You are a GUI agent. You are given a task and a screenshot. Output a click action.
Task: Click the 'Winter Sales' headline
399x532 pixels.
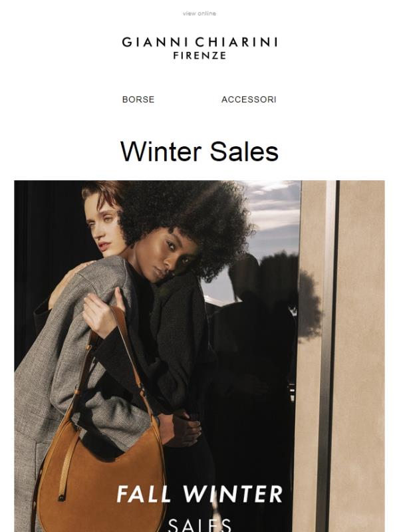[x=199, y=152]
